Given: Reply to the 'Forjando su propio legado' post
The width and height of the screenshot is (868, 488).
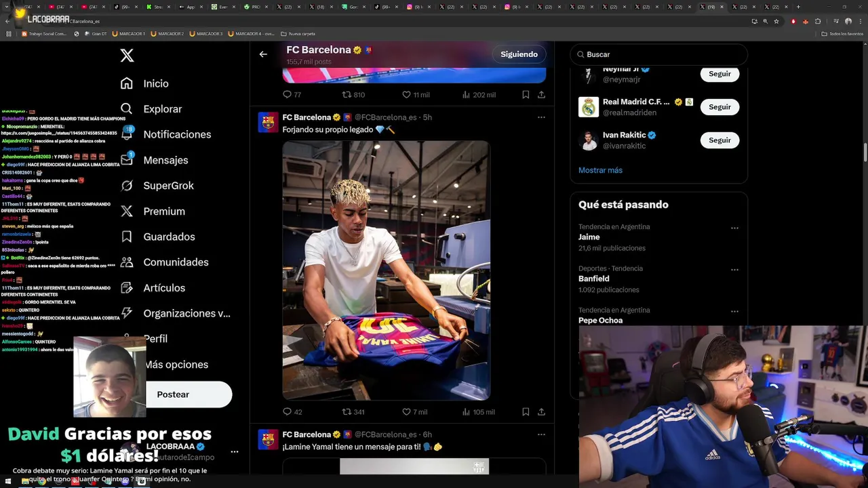Looking at the screenshot, I should 287,411.
